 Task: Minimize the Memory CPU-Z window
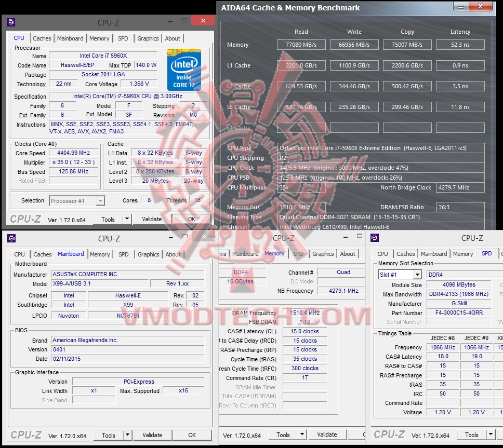346,237
